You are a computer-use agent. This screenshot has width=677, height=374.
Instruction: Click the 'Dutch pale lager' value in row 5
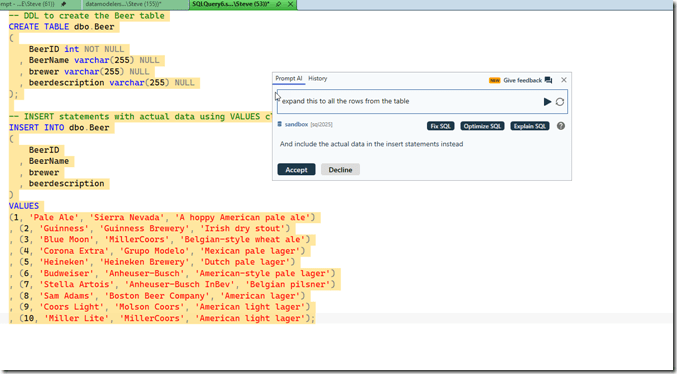[245, 262]
